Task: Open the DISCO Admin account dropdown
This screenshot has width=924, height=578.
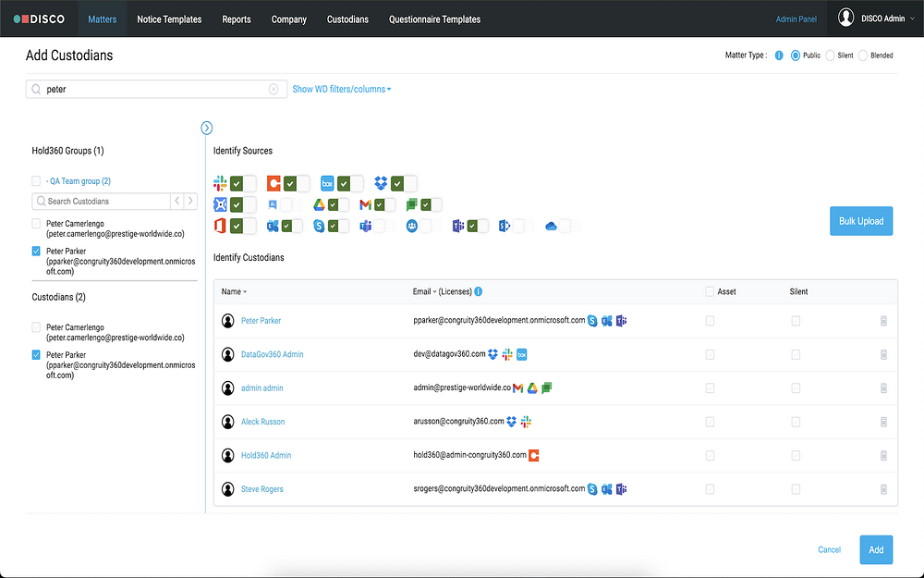Action: point(913,18)
